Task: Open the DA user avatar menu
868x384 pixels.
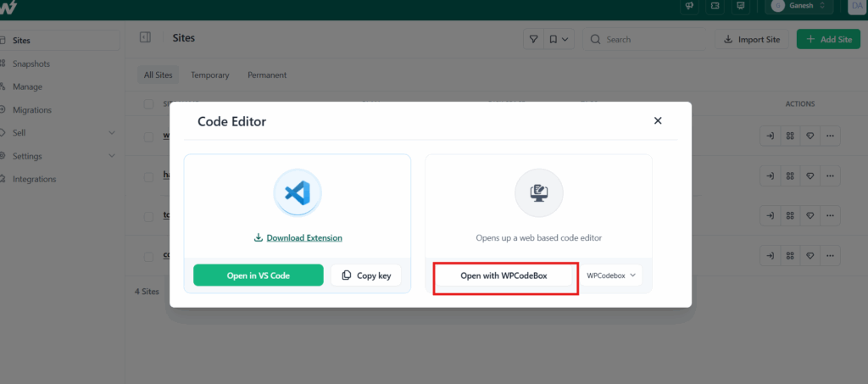Action: [x=858, y=6]
